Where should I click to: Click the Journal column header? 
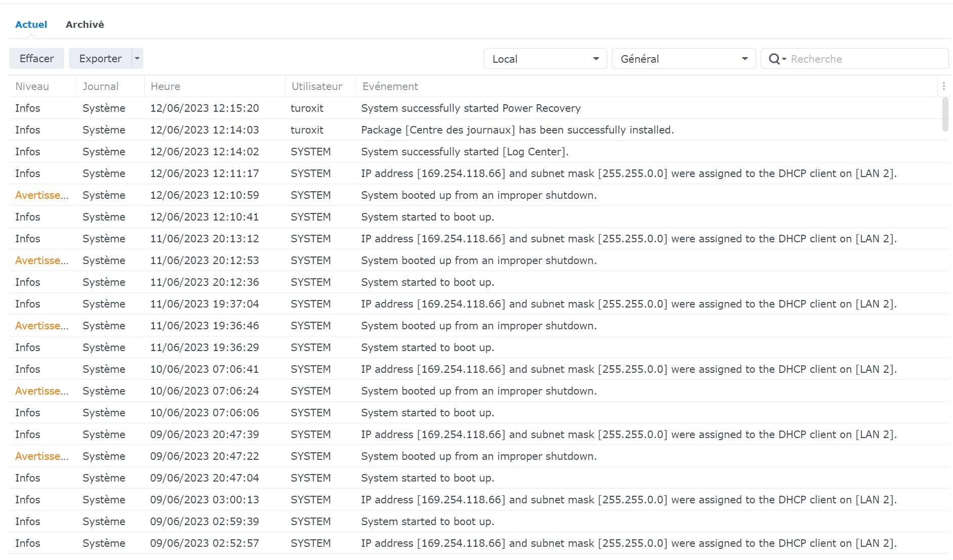pos(101,87)
